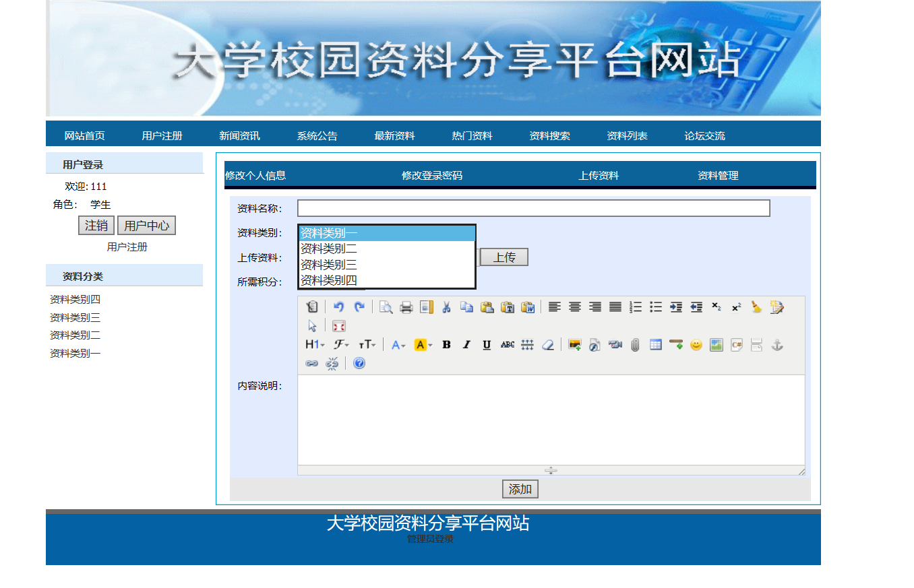914x588 pixels.
Task: Insert a table into editor
Action: pos(655,345)
